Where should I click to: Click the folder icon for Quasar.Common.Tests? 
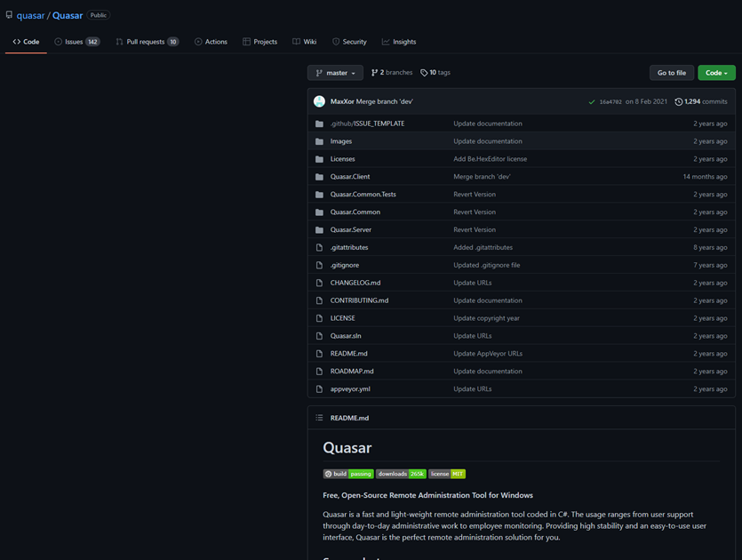(x=319, y=195)
